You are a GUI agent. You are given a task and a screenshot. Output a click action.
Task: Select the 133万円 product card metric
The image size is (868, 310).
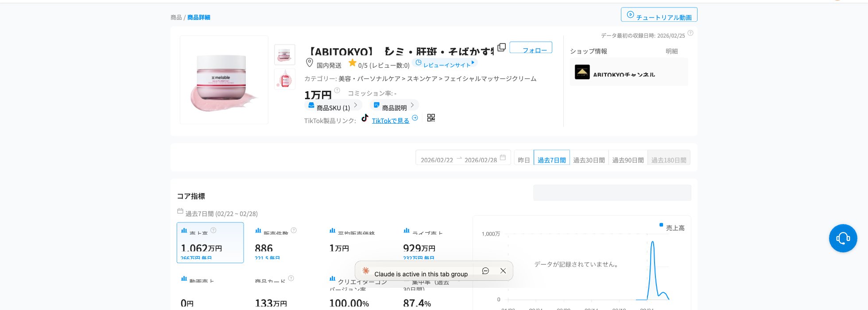click(x=284, y=291)
